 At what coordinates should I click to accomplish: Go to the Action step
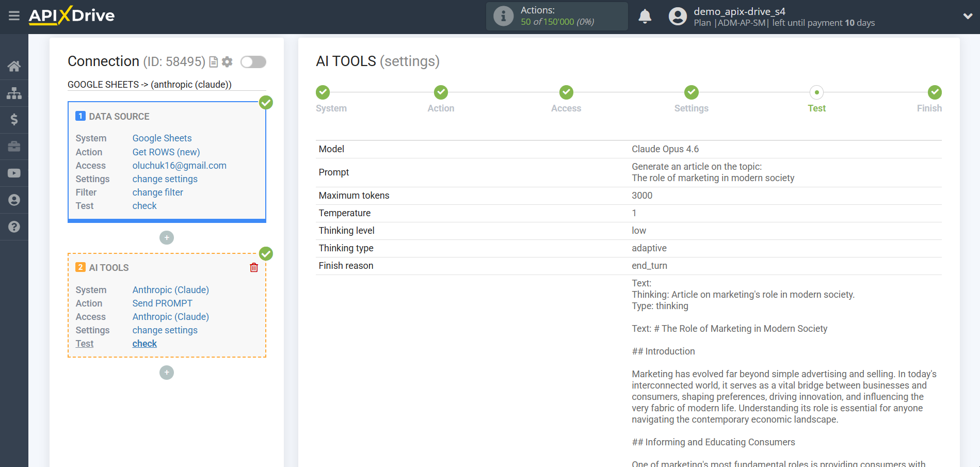click(441, 92)
